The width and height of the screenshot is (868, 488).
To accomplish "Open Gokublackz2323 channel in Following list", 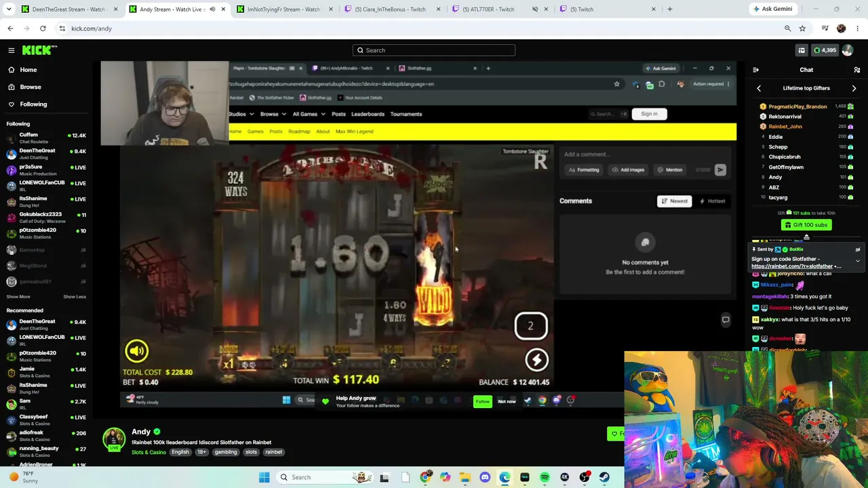I will (46, 217).
